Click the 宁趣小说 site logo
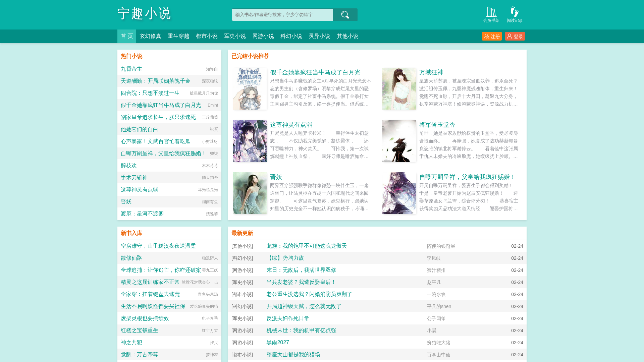The width and height of the screenshot is (644, 362). 144,13
